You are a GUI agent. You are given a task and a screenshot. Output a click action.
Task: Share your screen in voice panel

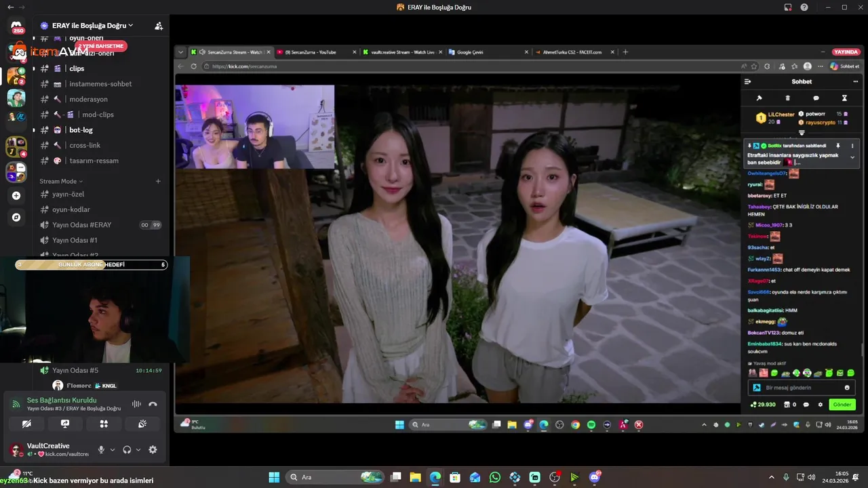(65, 424)
